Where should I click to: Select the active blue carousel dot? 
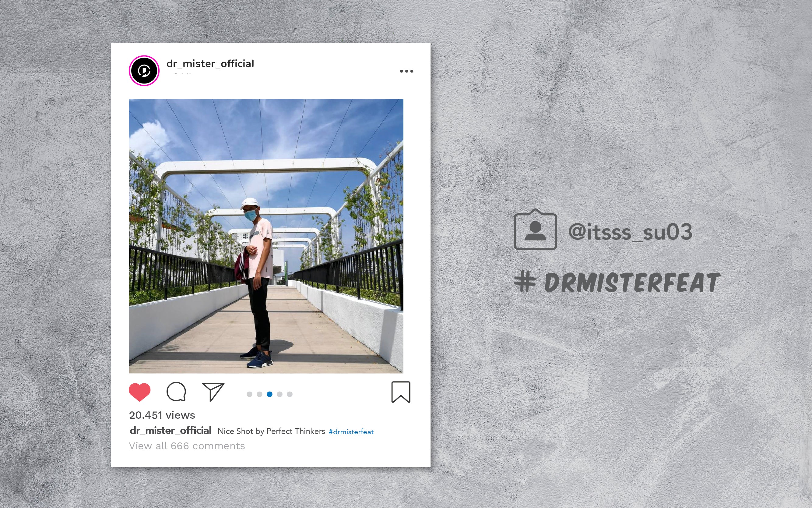(269, 394)
